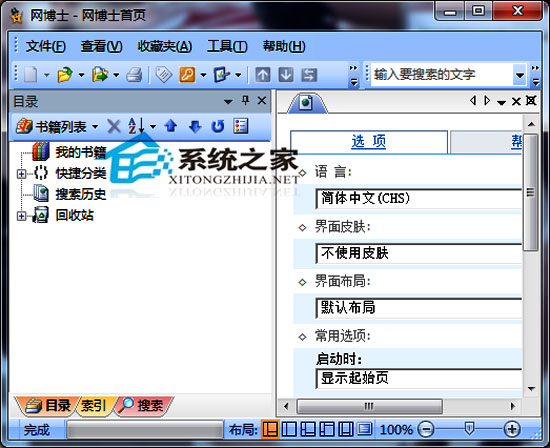The height and width of the screenshot is (448, 550).
Task: Select the 我的书籍 tree item
Action: click(x=81, y=152)
